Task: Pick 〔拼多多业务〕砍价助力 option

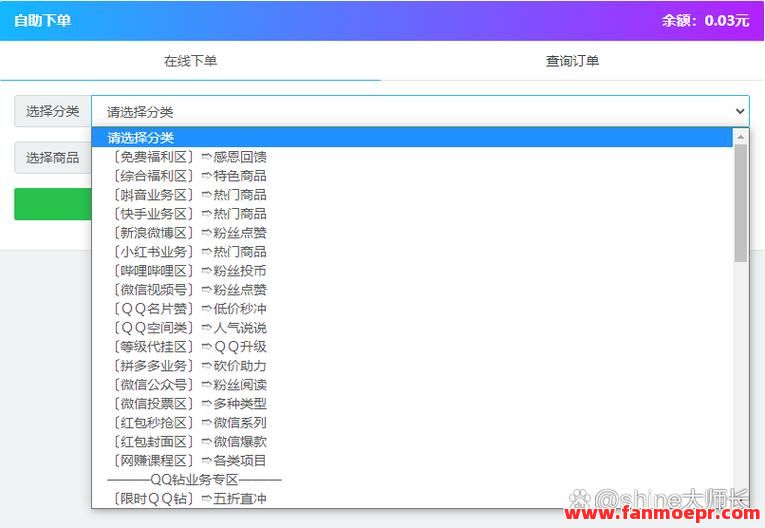Action: pos(412,366)
